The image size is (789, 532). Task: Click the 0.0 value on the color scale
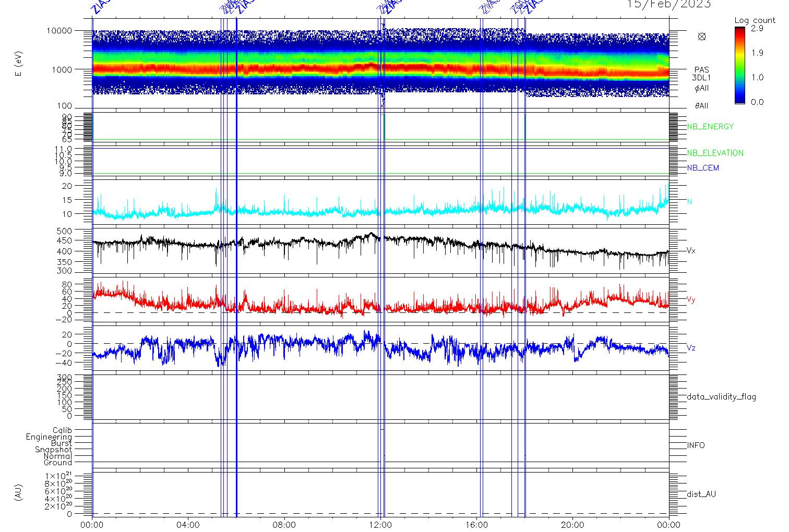coord(757,102)
